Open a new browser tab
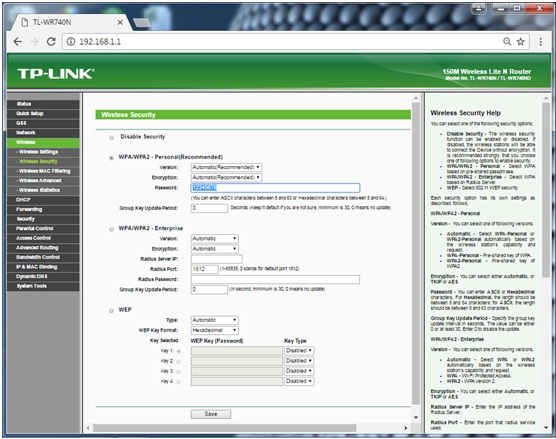 [143, 23]
